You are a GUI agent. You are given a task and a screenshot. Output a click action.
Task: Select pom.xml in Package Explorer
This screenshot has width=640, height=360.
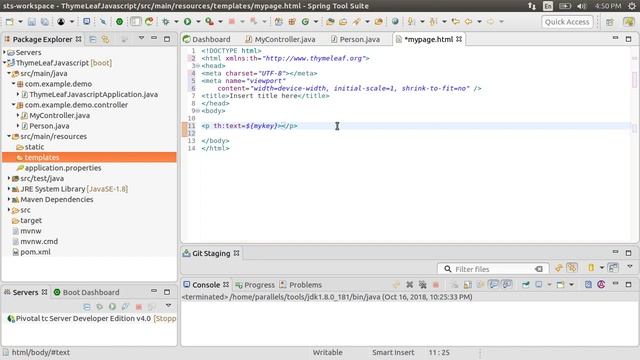coord(36,252)
